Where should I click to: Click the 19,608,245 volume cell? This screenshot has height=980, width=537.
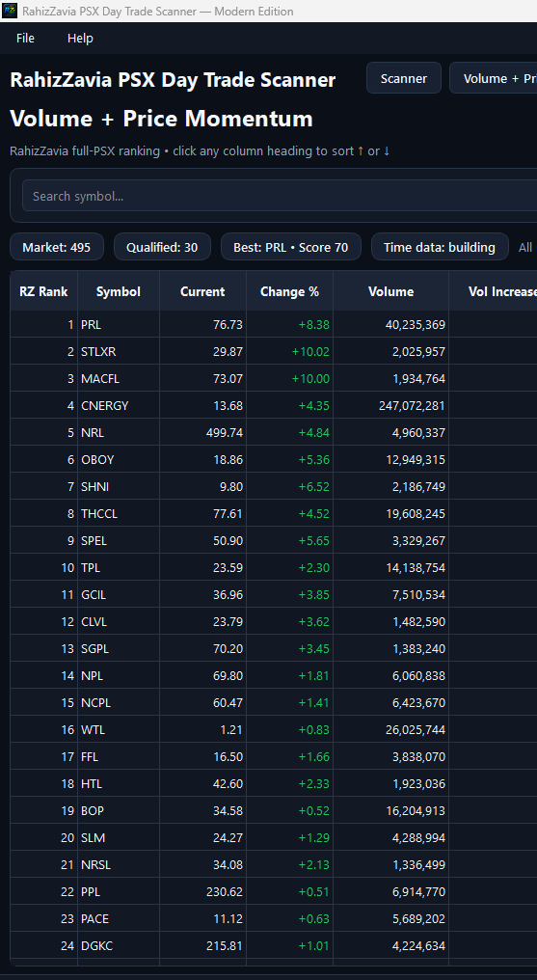tap(390, 514)
